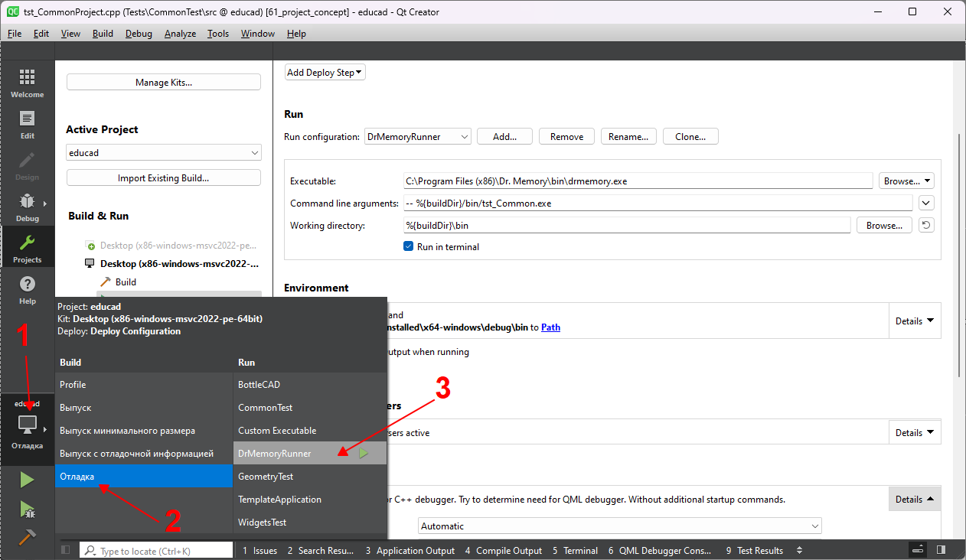The image size is (966, 560).
Task: Switch to Edit mode in sidebar
Action: coord(28,124)
